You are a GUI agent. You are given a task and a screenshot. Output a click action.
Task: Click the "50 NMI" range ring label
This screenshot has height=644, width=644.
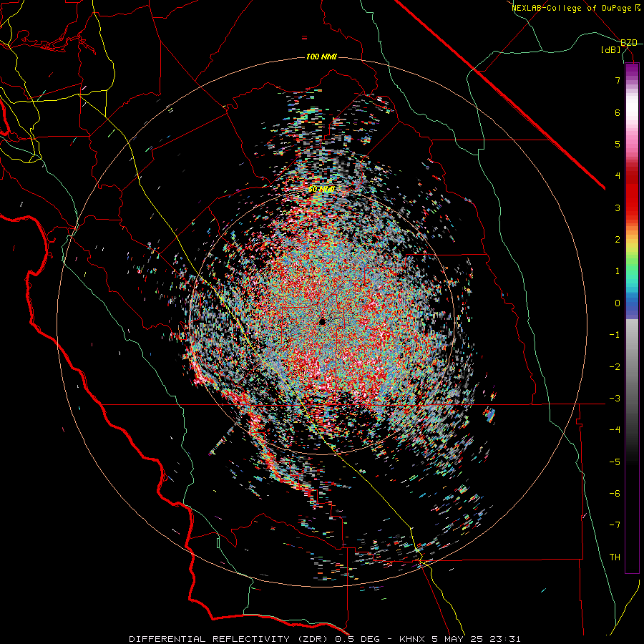[321, 189]
